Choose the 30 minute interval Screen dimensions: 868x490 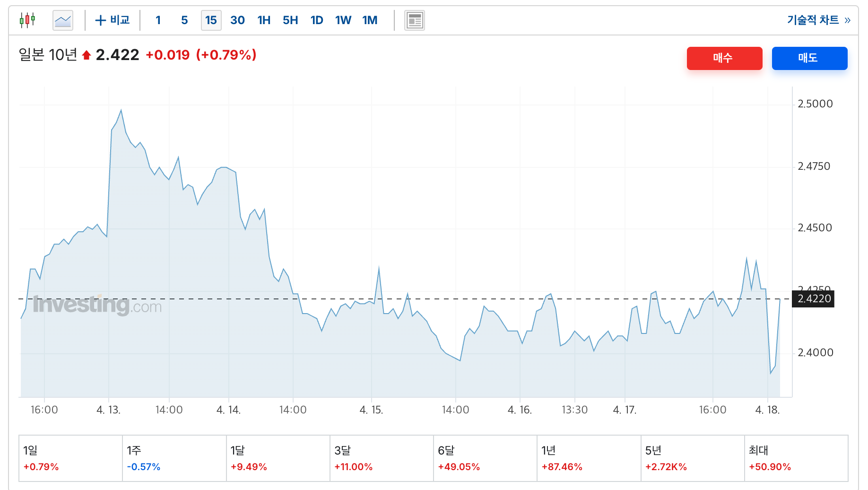[x=237, y=20]
